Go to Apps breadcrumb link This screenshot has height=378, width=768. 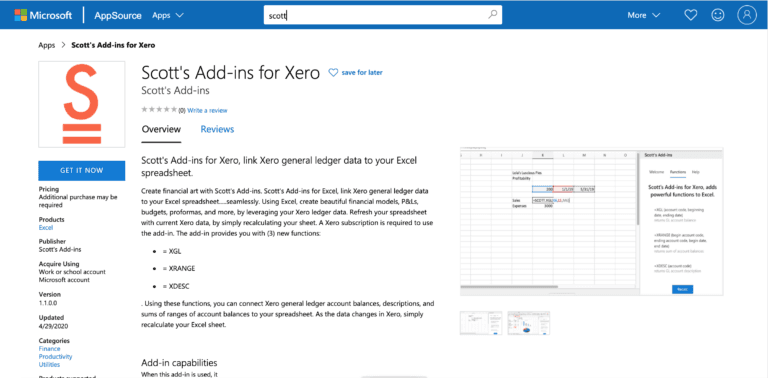click(47, 45)
